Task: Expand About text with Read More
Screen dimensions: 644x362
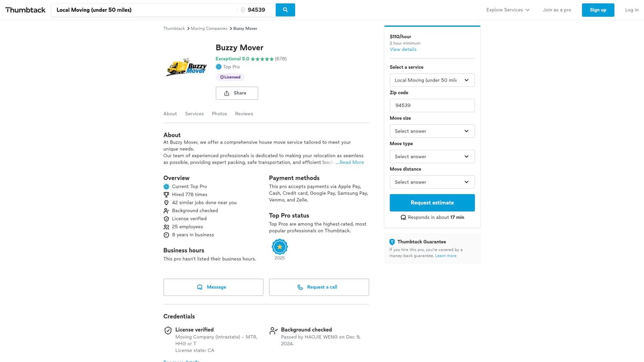Action: point(352,162)
